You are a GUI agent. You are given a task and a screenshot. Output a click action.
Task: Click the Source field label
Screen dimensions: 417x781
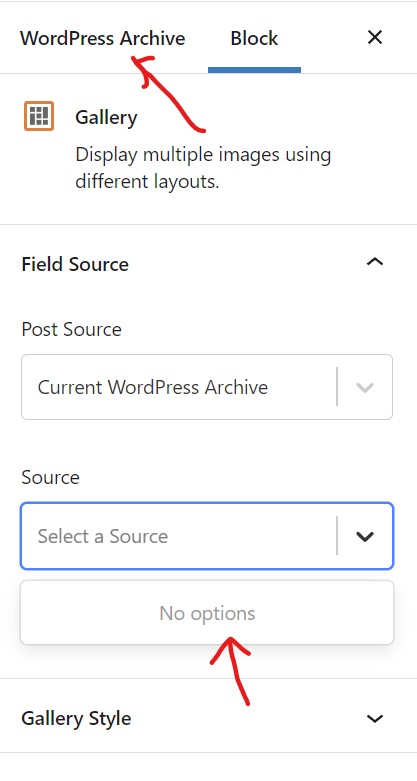coord(50,477)
